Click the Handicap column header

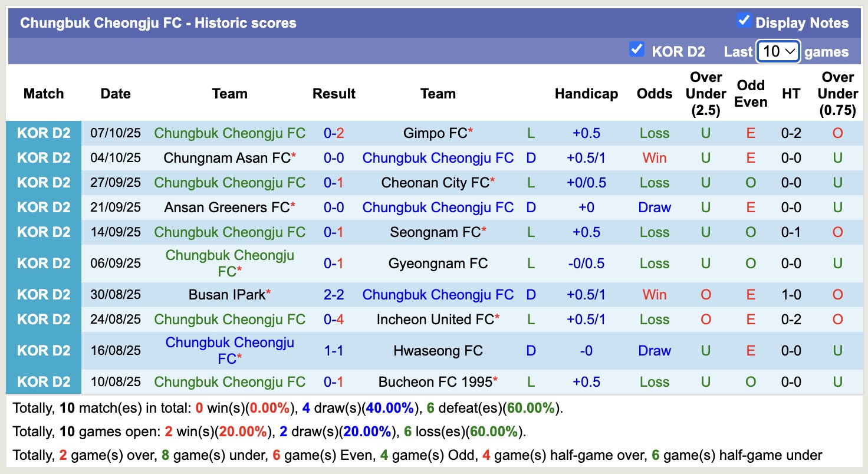[x=586, y=93]
